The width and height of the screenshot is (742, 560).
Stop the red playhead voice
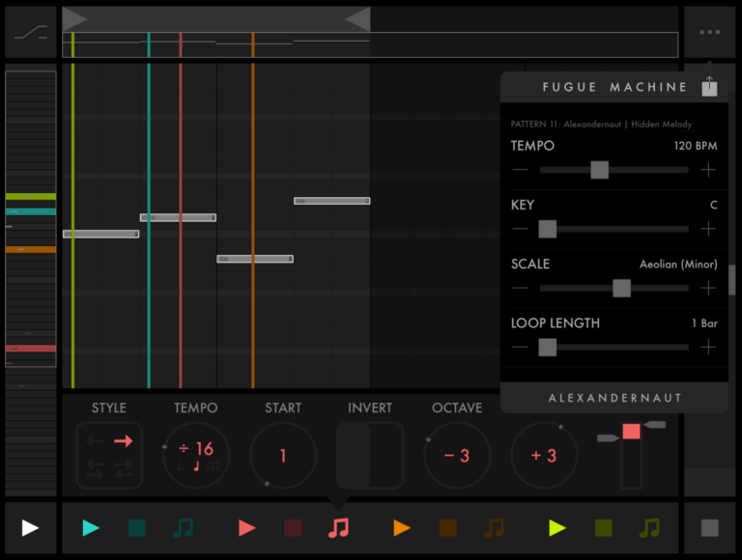[x=293, y=528]
